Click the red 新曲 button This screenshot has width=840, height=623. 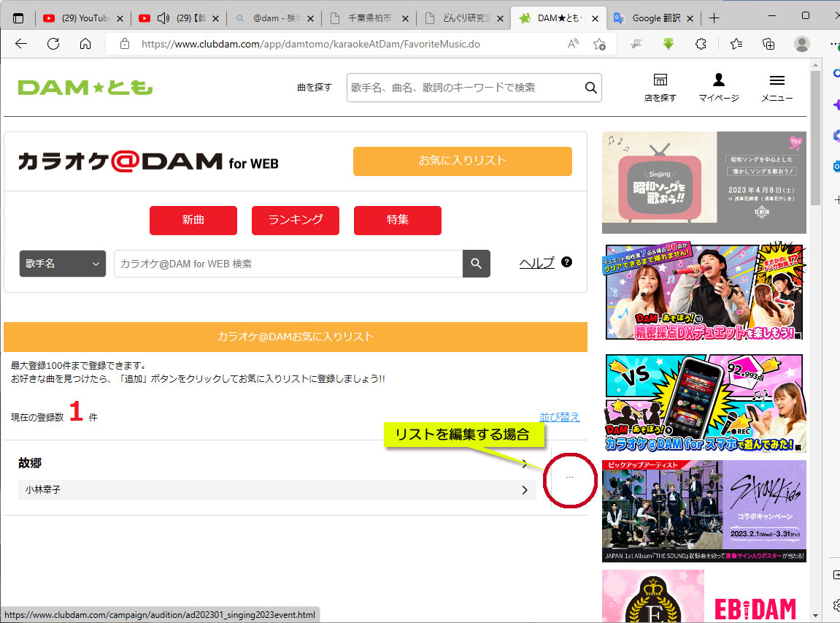pyautogui.click(x=193, y=220)
